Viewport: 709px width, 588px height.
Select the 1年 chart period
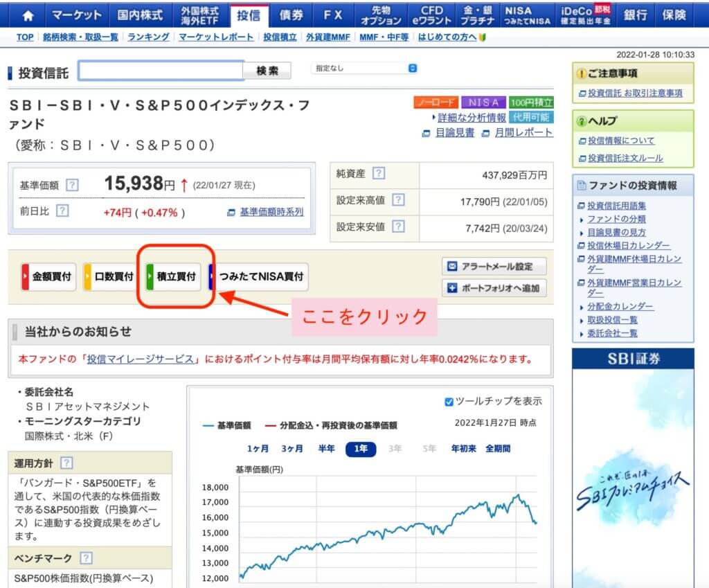[361, 449]
